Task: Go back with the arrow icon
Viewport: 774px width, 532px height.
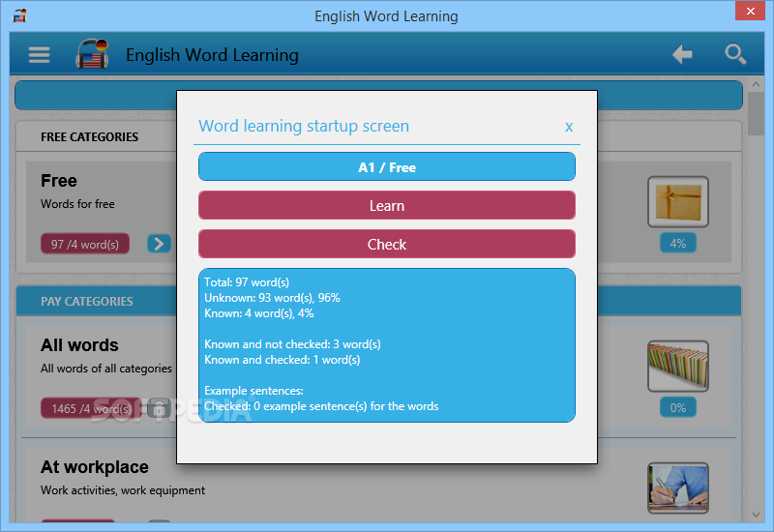Action: coord(683,54)
